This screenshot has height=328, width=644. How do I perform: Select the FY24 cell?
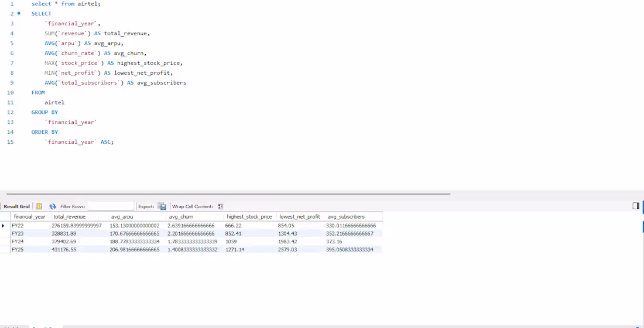pos(31,241)
